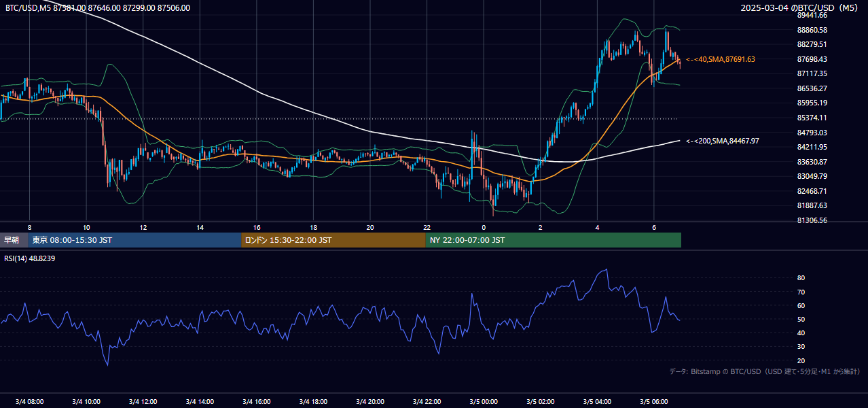Click hour label 16 under the price chart
The image size is (868, 408).
pyautogui.click(x=256, y=227)
